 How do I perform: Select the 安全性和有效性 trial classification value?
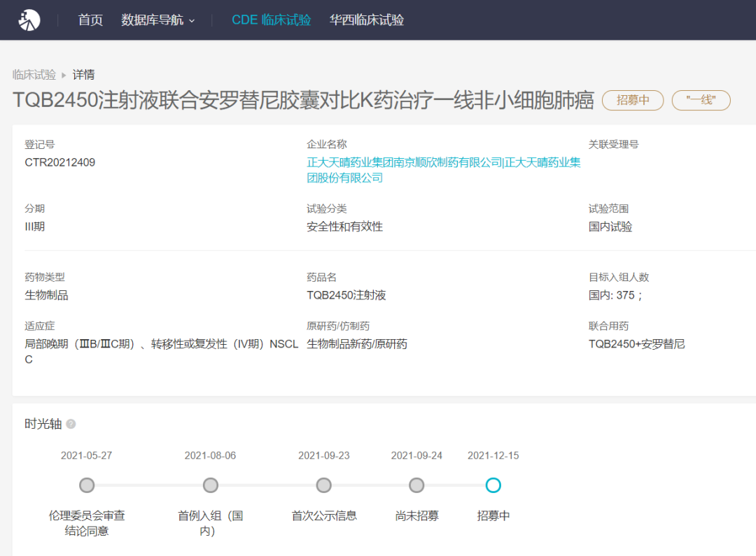tap(344, 227)
